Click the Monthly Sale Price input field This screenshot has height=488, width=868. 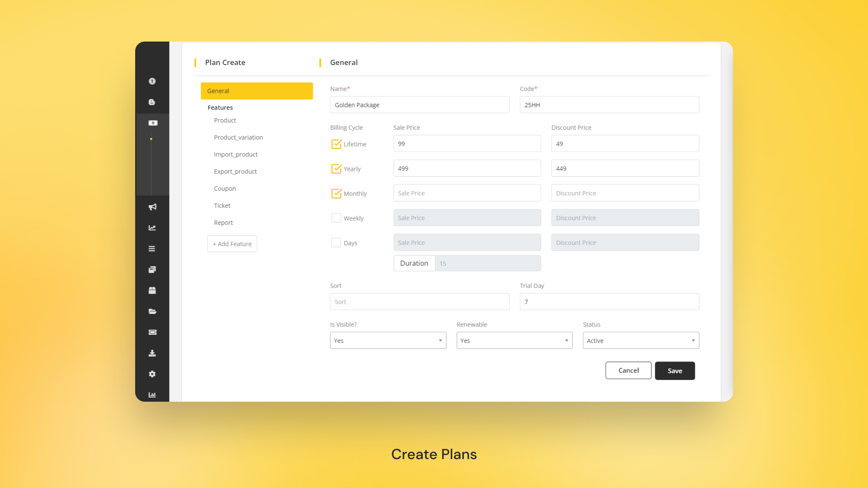tap(467, 193)
